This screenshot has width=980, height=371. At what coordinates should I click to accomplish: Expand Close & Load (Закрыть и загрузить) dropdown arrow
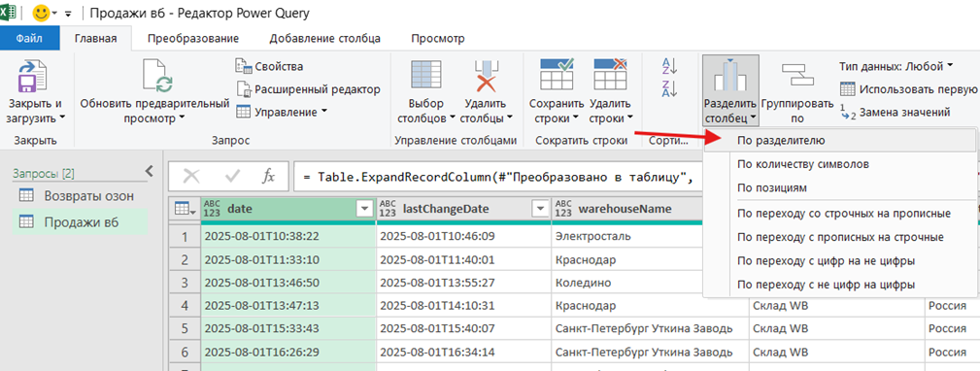(63, 118)
